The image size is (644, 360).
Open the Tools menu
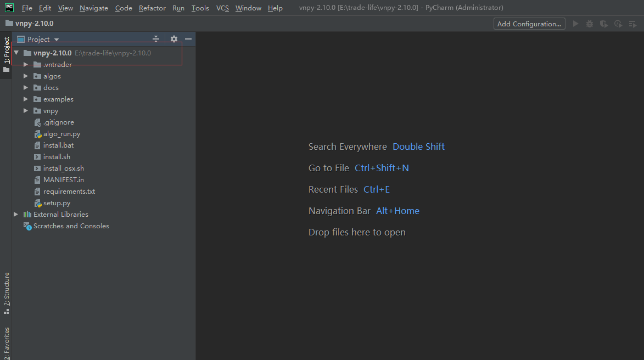point(200,8)
